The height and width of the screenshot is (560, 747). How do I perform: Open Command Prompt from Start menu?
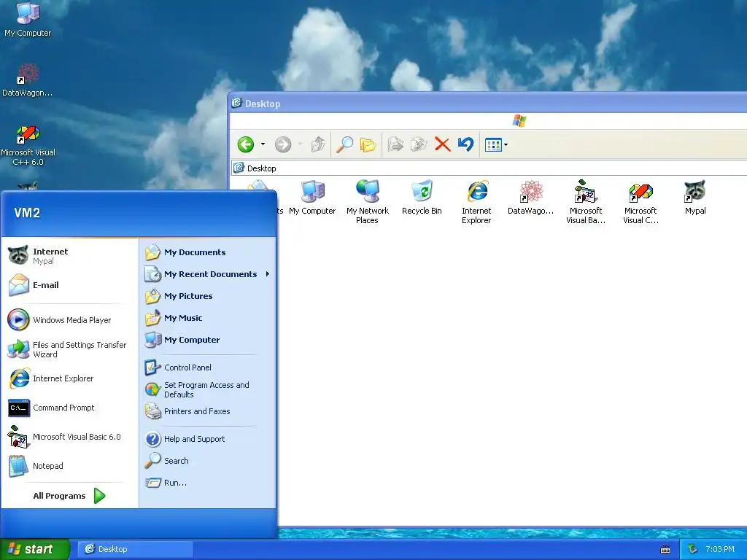click(70, 408)
